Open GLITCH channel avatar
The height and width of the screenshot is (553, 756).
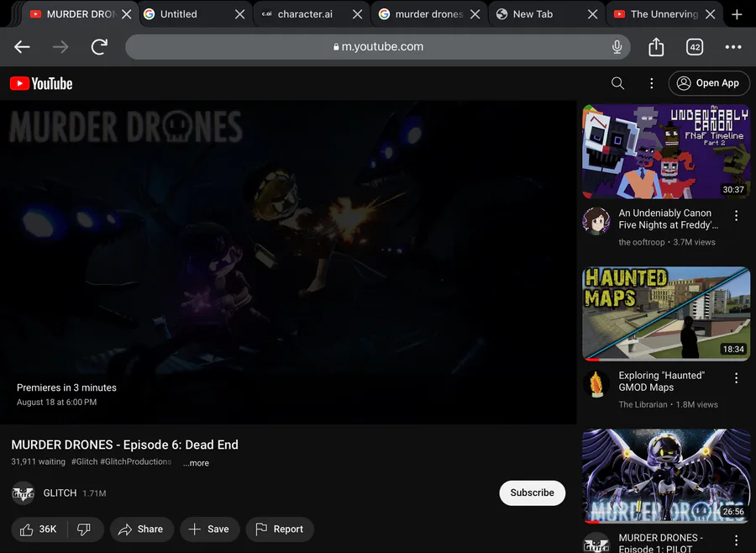[x=23, y=493]
